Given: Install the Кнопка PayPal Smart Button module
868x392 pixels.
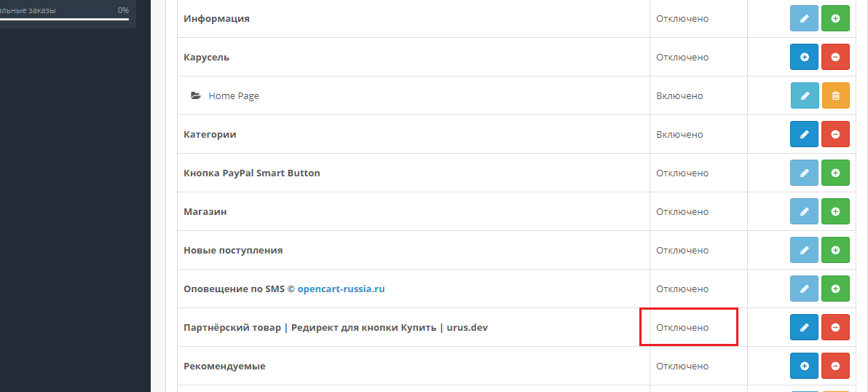Looking at the screenshot, I should (835, 173).
